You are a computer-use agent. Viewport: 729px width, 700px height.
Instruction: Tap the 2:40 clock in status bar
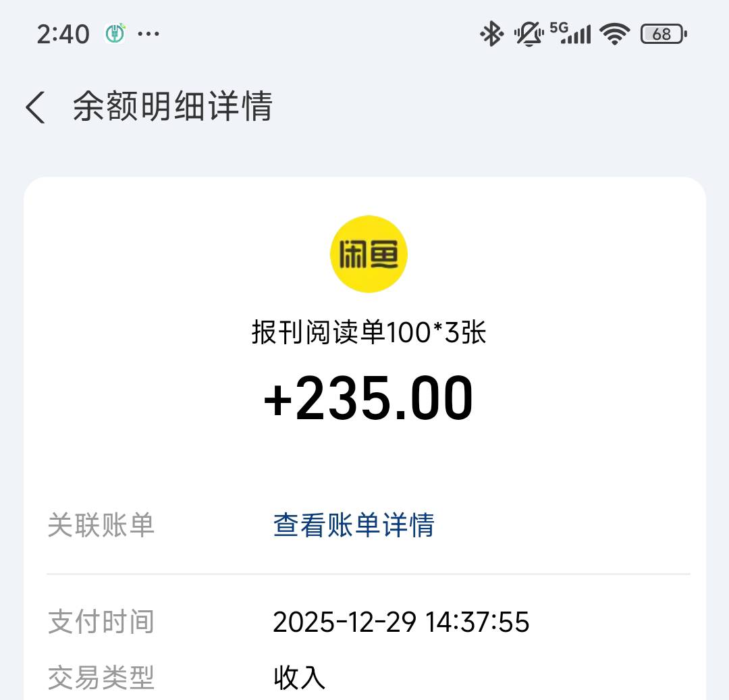[63, 34]
